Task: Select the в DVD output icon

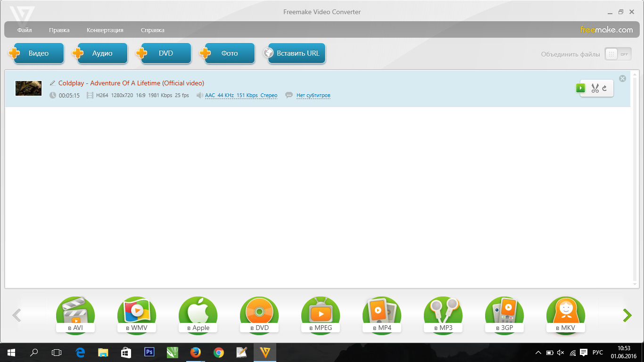Action: [x=259, y=315]
